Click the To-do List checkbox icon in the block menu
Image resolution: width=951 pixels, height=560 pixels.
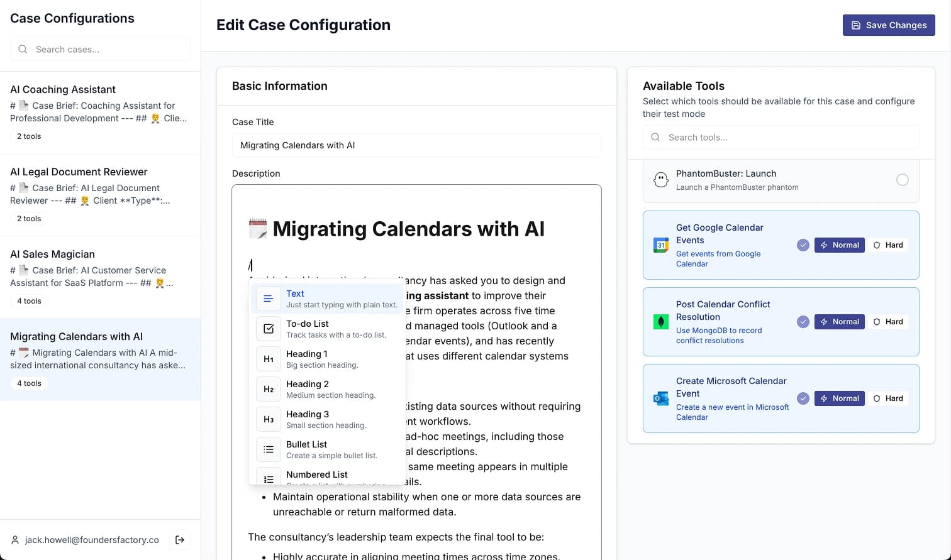click(269, 329)
